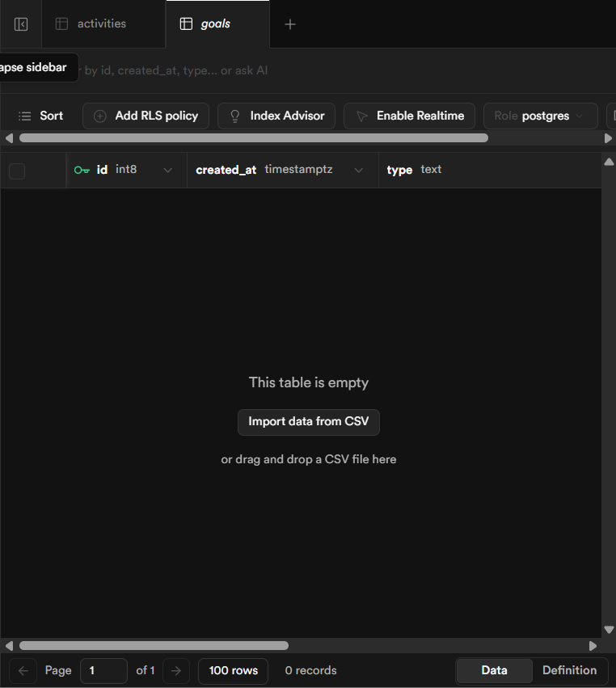Click the collapse sidebar icon

pos(21,24)
